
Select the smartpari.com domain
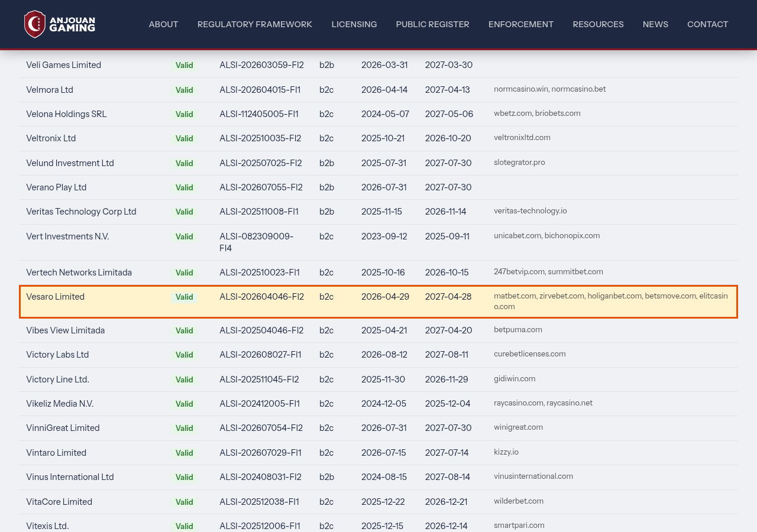point(519,525)
